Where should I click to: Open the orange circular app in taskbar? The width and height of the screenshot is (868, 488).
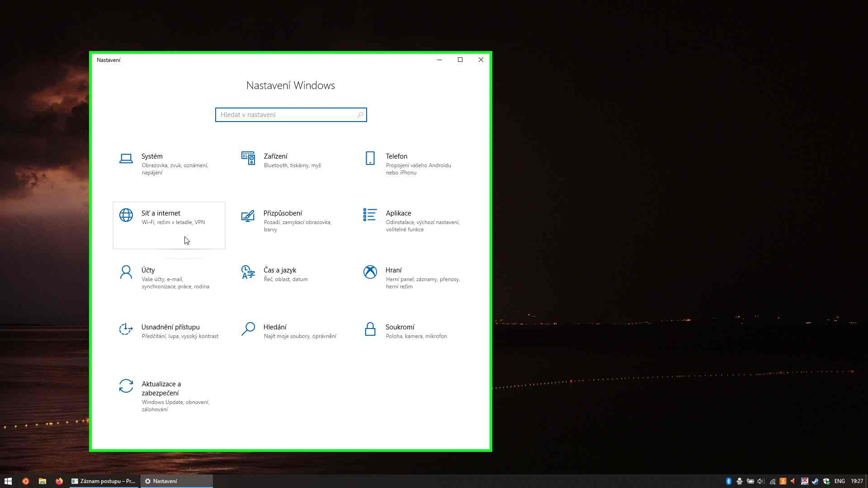(26, 481)
